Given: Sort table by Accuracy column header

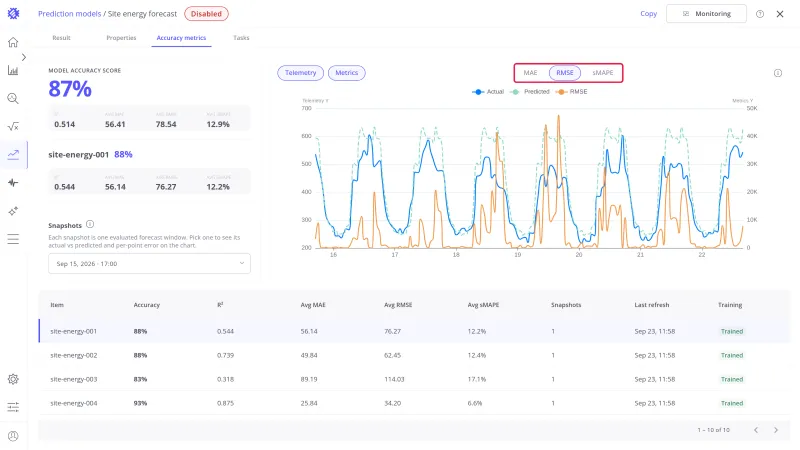Looking at the screenshot, I should tap(146, 305).
